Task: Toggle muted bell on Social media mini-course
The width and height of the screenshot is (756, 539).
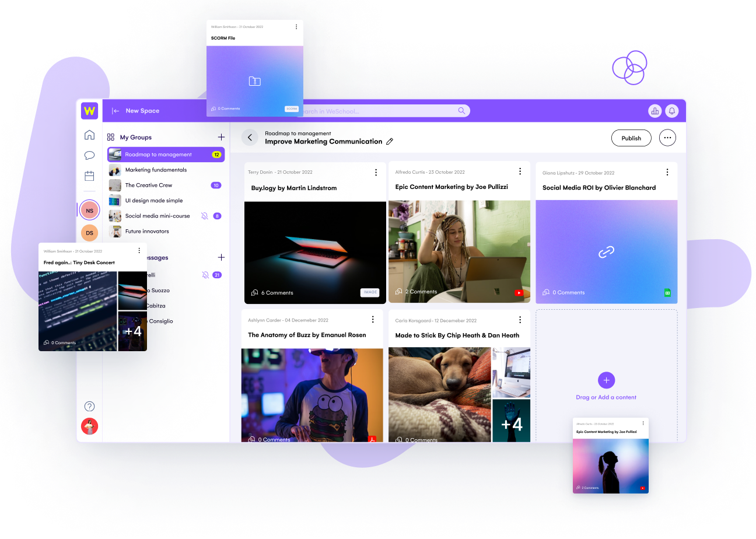Action: tap(205, 216)
